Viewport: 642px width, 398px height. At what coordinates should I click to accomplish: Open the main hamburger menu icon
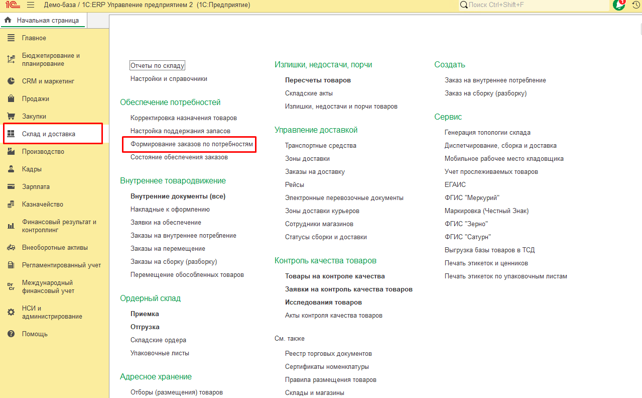coord(30,5)
